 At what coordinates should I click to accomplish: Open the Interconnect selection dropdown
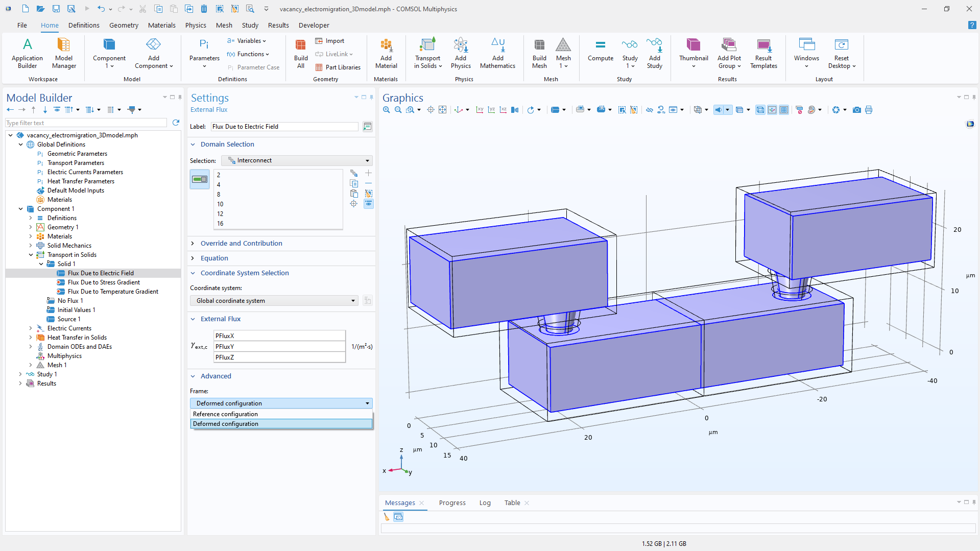coord(297,160)
